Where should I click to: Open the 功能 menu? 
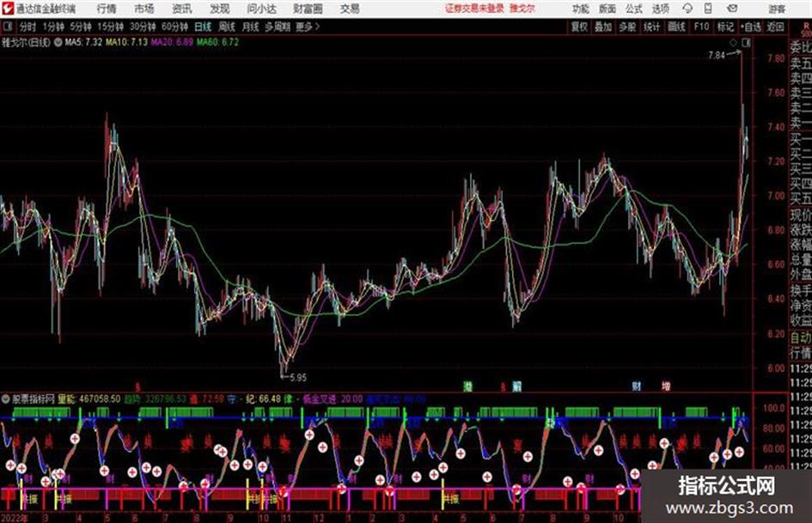[x=581, y=9]
